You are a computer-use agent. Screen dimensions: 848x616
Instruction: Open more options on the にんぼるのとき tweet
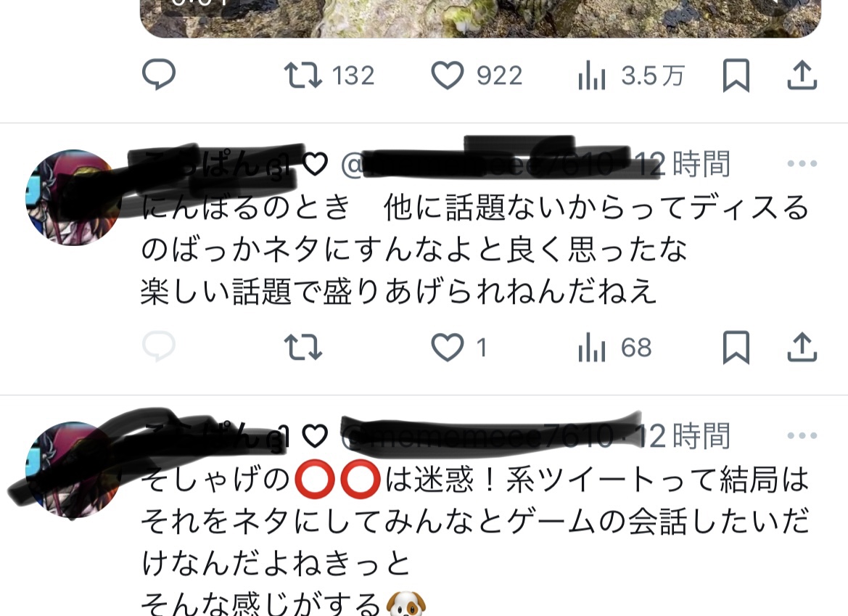click(802, 163)
